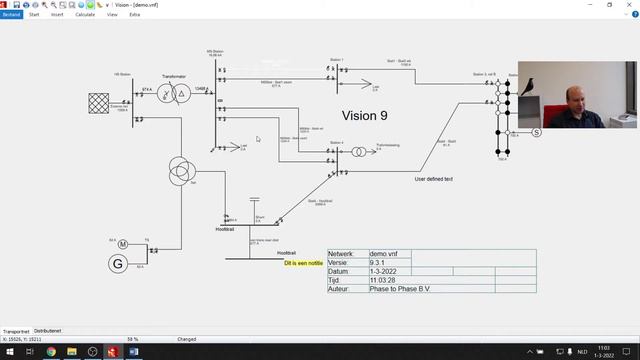Screen dimensions: 640x360
Task: Click the zoom out magnifier icon
Action: coord(53,5)
